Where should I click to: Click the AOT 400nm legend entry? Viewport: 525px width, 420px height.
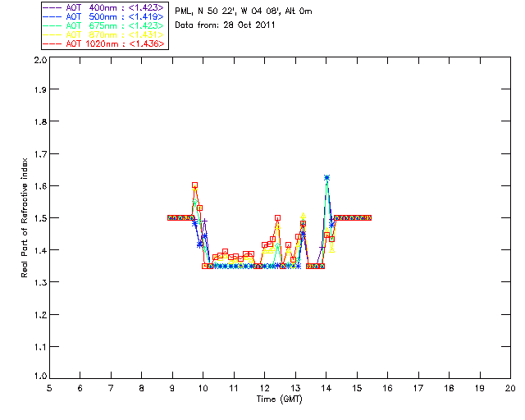tap(103, 7)
